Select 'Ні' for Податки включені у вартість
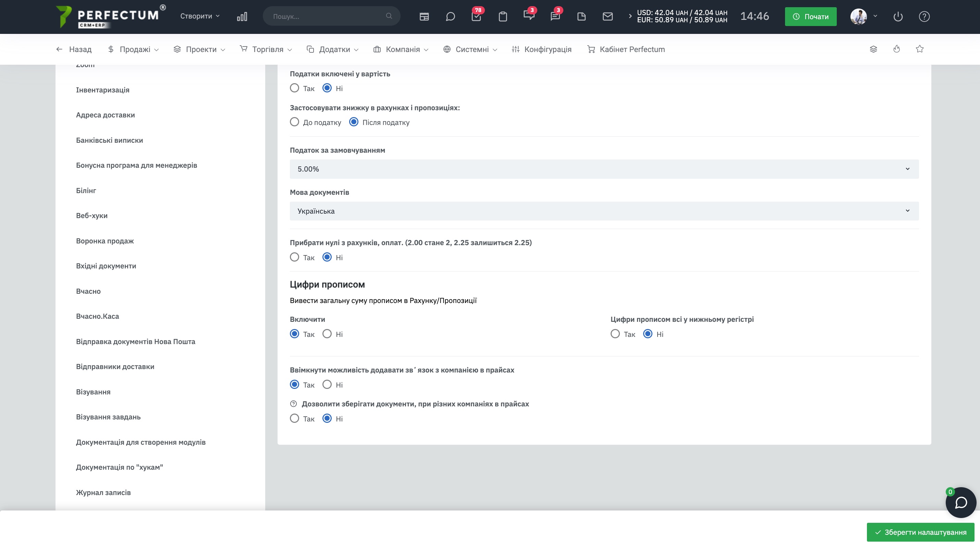This screenshot has width=980, height=543. click(x=327, y=88)
